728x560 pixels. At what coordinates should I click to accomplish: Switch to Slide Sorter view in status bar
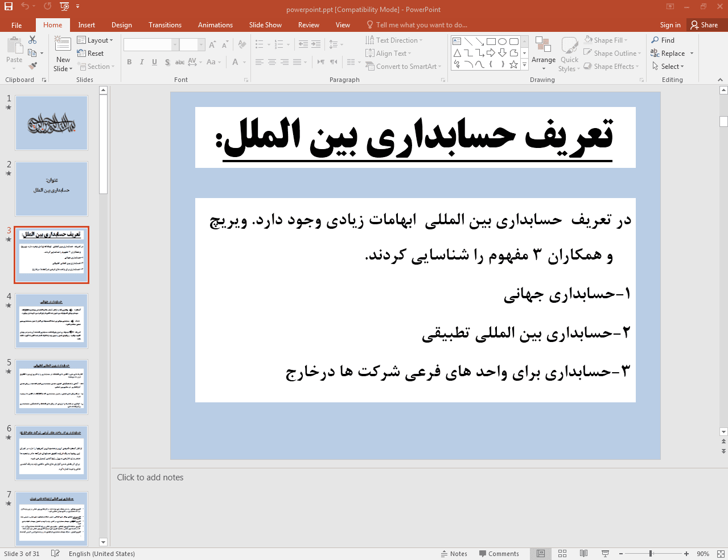562,554
